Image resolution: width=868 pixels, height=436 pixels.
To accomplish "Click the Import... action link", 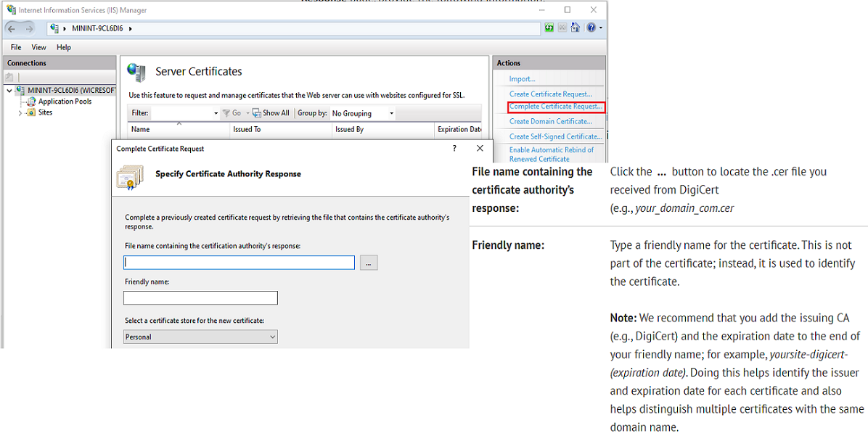I will (522, 79).
